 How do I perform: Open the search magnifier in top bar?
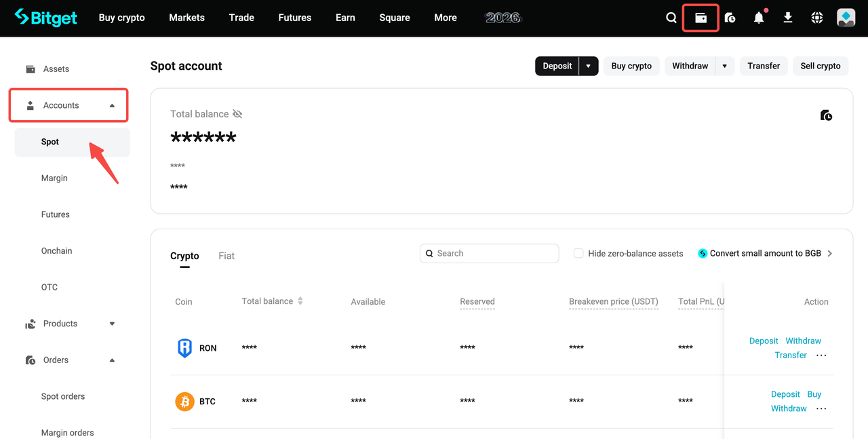[x=671, y=18]
